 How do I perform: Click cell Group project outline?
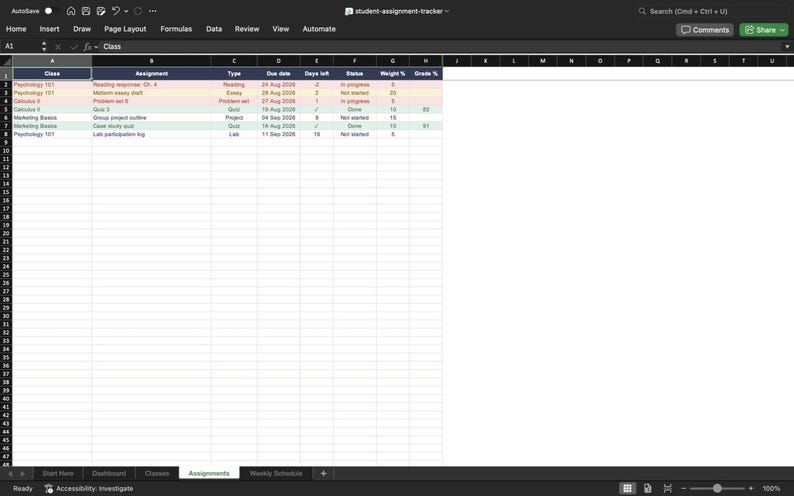coord(151,117)
